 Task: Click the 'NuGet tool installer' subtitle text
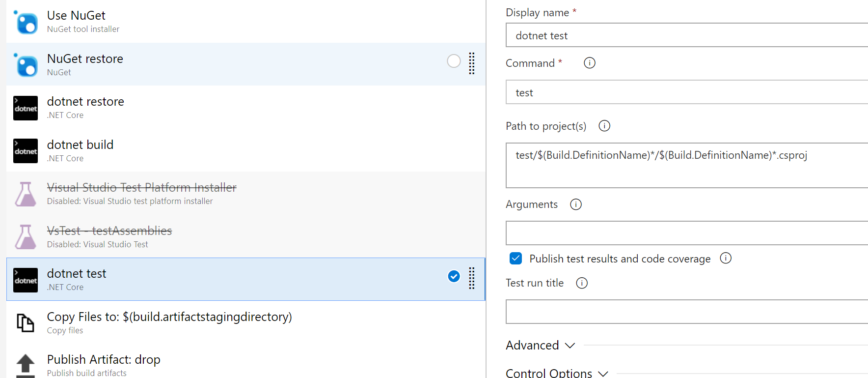coord(83,29)
